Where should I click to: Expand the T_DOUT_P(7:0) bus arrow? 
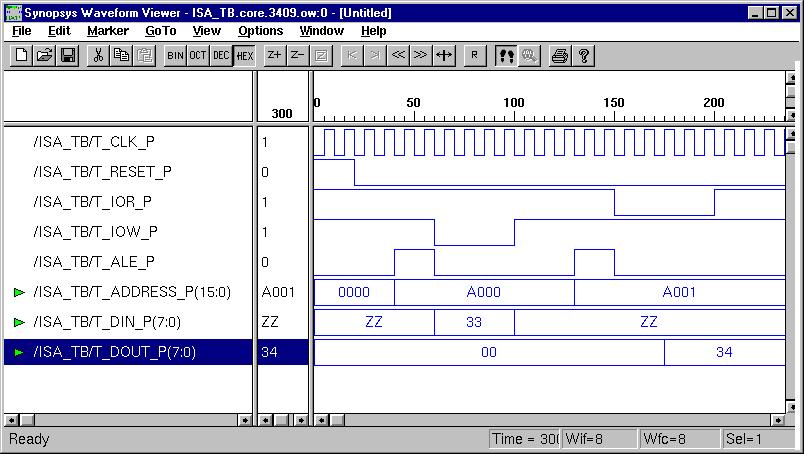pyautogui.click(x=19, y=352)
